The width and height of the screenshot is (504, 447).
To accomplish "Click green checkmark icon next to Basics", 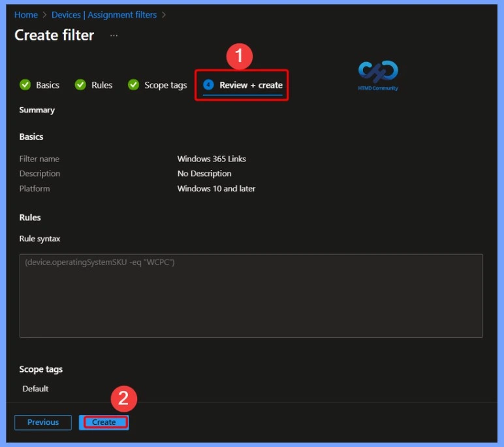I will [25, 85].
